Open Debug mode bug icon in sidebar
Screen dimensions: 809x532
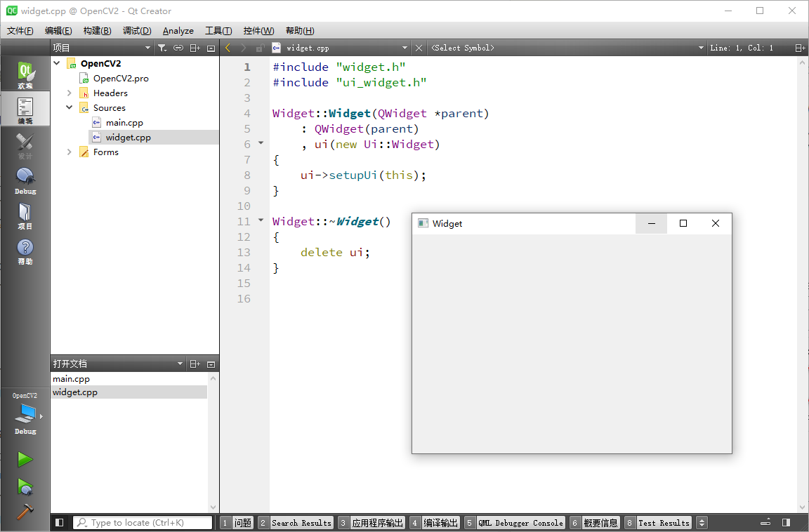(x=25, y=180)
